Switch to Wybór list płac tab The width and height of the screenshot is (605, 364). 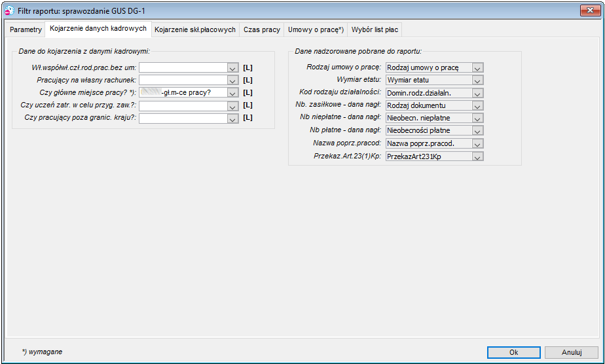tap(375, 29)
